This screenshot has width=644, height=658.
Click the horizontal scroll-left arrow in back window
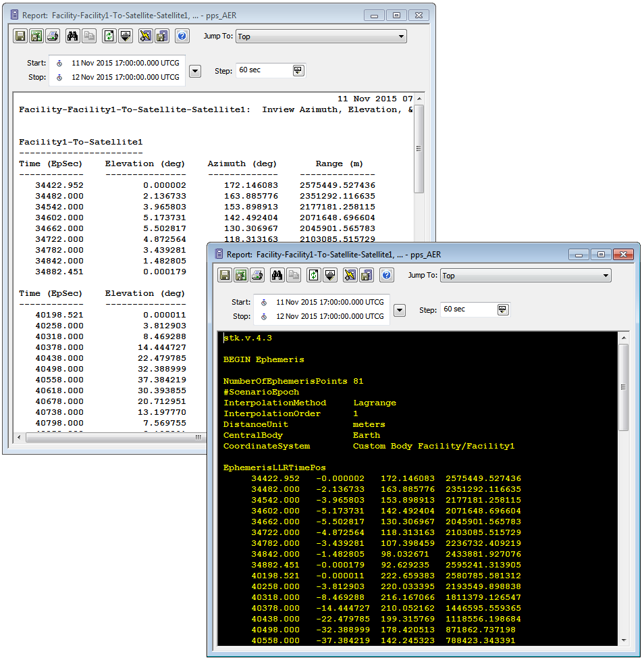pyautogui.click(x=19, y=437)
